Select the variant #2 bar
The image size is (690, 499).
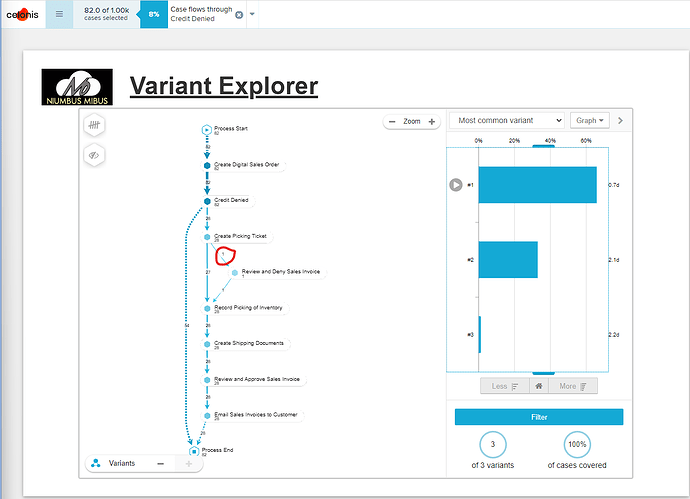tap(508, 260)
